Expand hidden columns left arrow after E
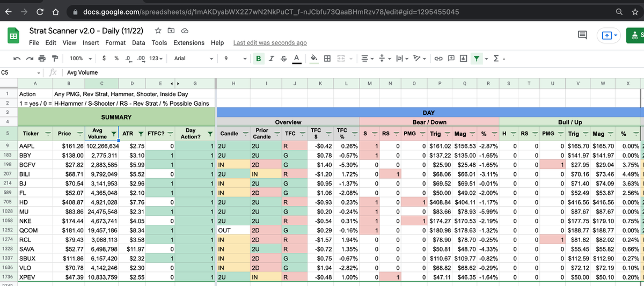The image size is (644, 286). [x=171, y=83]
